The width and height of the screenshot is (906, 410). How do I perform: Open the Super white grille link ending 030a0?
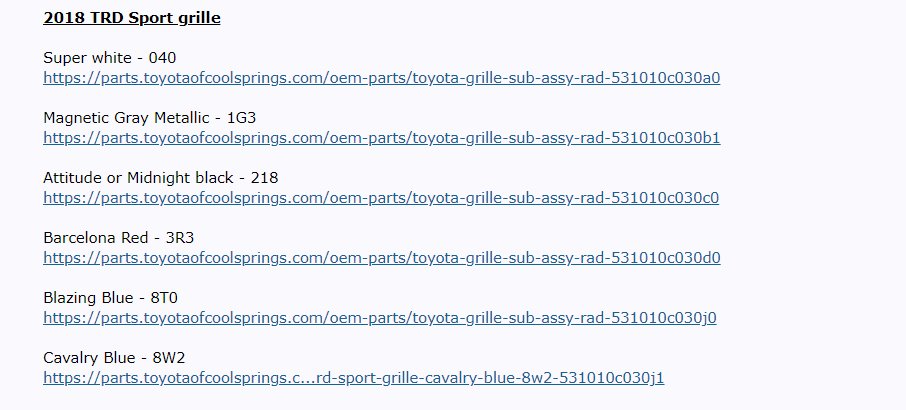(381, 77)
